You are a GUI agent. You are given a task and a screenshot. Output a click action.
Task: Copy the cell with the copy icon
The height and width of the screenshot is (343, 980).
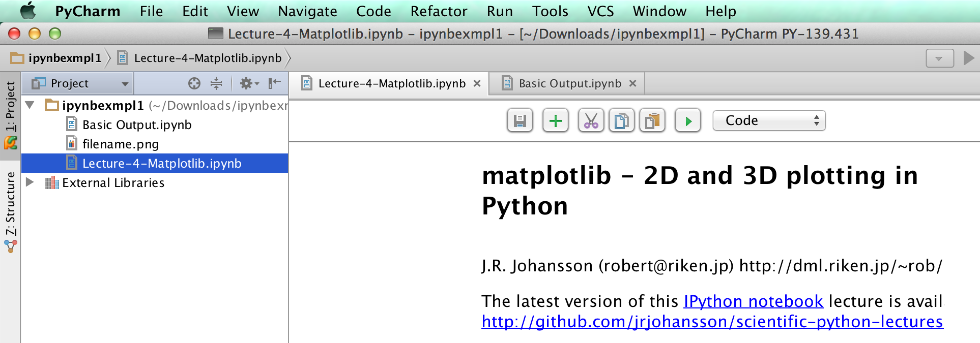pyautogui.click(x=621, y=121)
